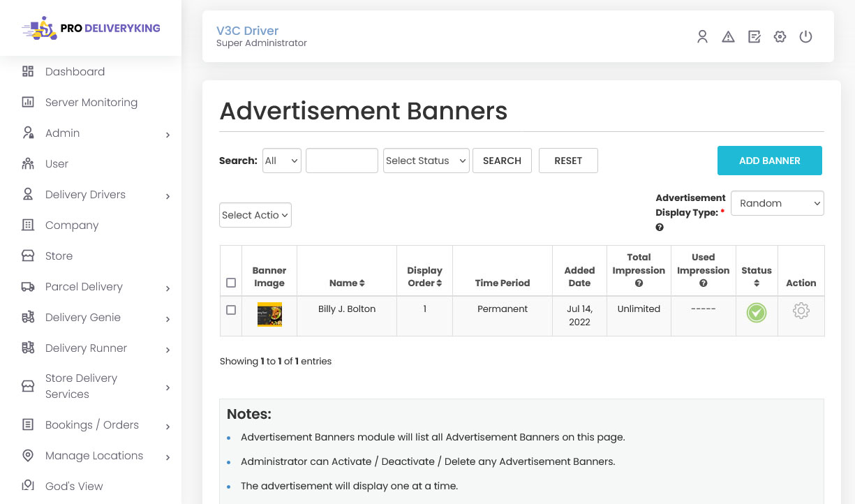The height and width of the screenshot is (504, 855).
Task: Check the Billy J. Bolton row checkbox
Action: tap(231, 310)
